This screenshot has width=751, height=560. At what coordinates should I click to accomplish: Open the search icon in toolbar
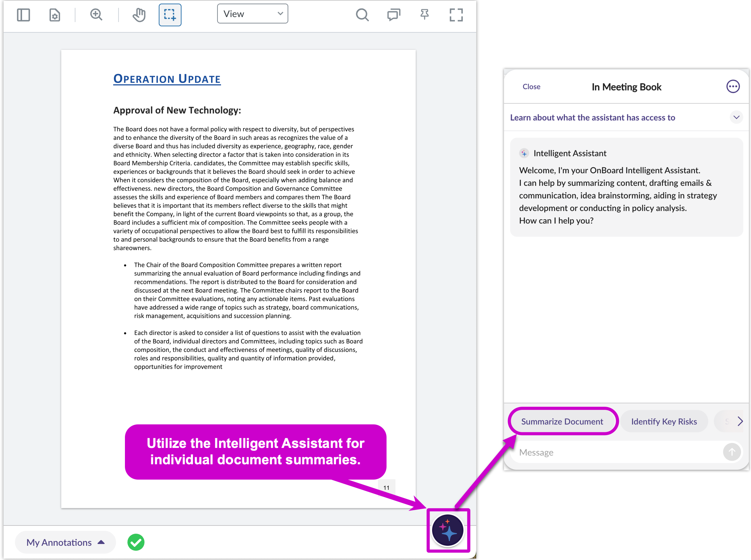pyautogui.click(x=362, y=15)
